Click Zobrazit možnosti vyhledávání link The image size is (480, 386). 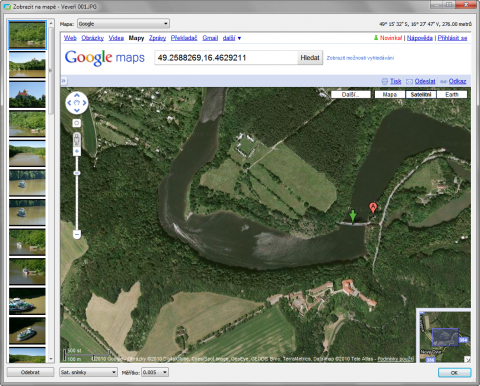(x=360, y=58)
